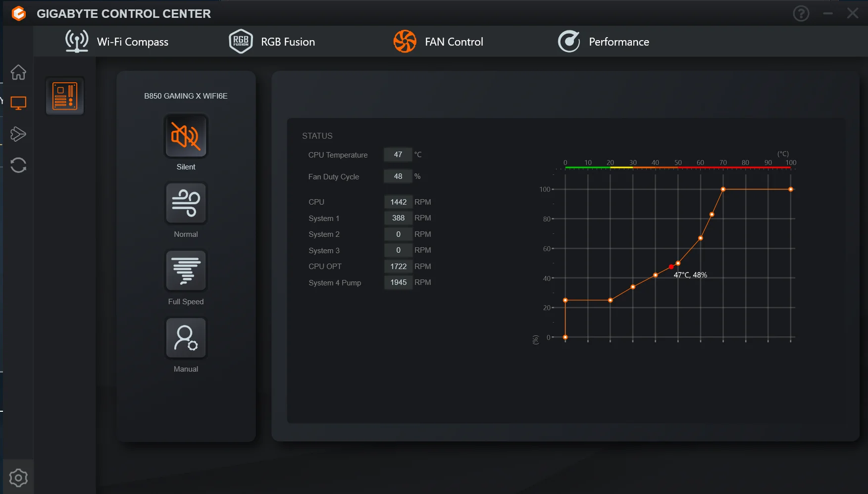This screenshot has width=868, height=494.
Task: Select the Manual fan mode icon
Action: 186,338
